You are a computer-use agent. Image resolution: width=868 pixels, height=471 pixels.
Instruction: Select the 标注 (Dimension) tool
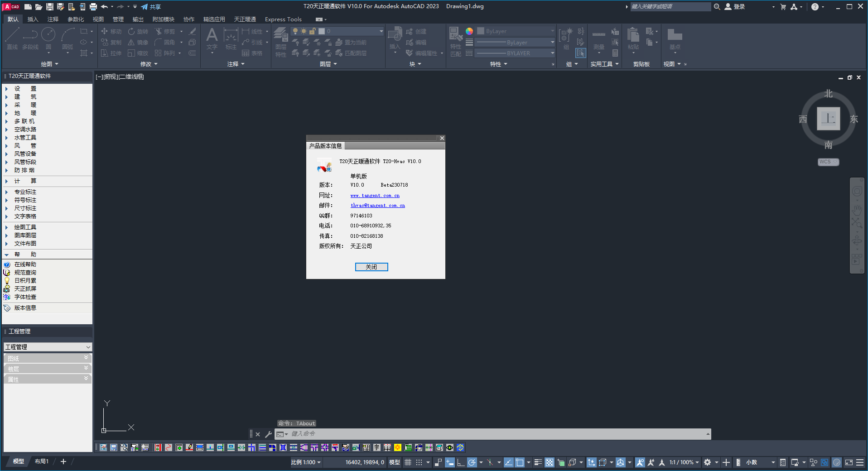[231, 38]
